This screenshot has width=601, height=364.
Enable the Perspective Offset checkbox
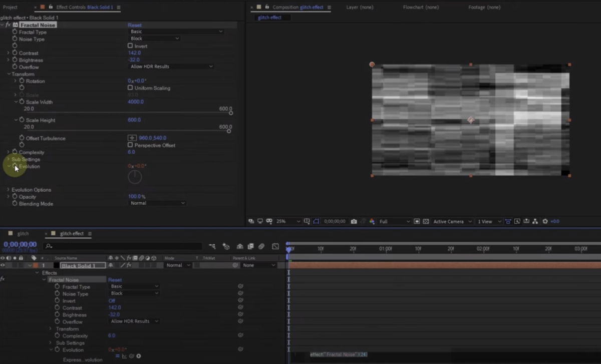(x=130, y=145)
